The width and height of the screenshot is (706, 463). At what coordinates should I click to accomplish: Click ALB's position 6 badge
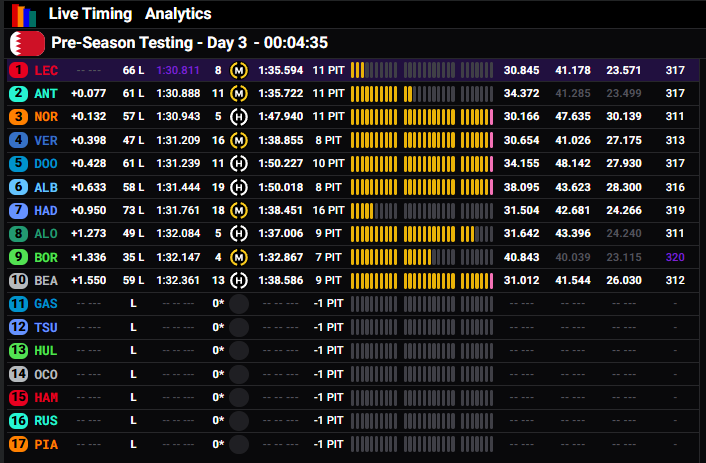[x=18, y=187]
